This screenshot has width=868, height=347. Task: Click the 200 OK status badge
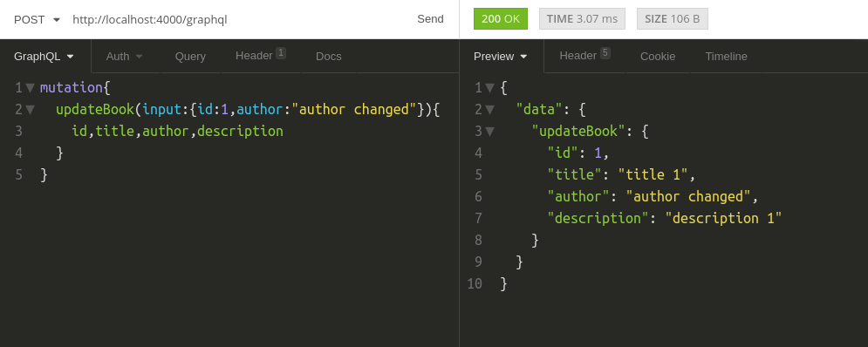(501, 19)
